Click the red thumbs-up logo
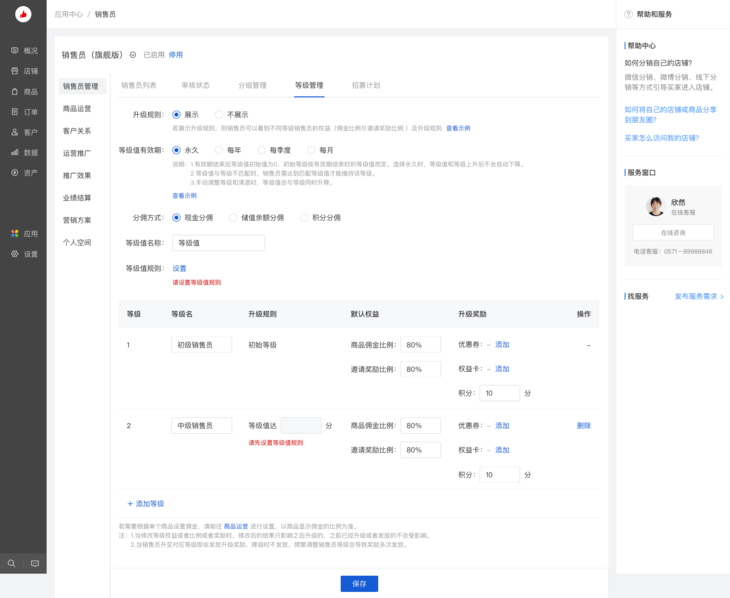 [23, 14]
